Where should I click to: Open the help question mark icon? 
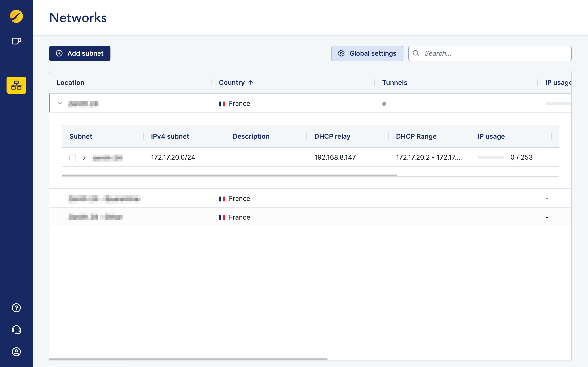point(16,308)
